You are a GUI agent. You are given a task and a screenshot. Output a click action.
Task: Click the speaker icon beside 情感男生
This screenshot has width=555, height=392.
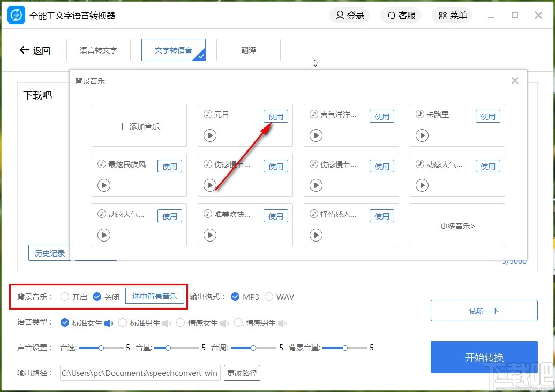pyautogui.click(x=282, y=322)
